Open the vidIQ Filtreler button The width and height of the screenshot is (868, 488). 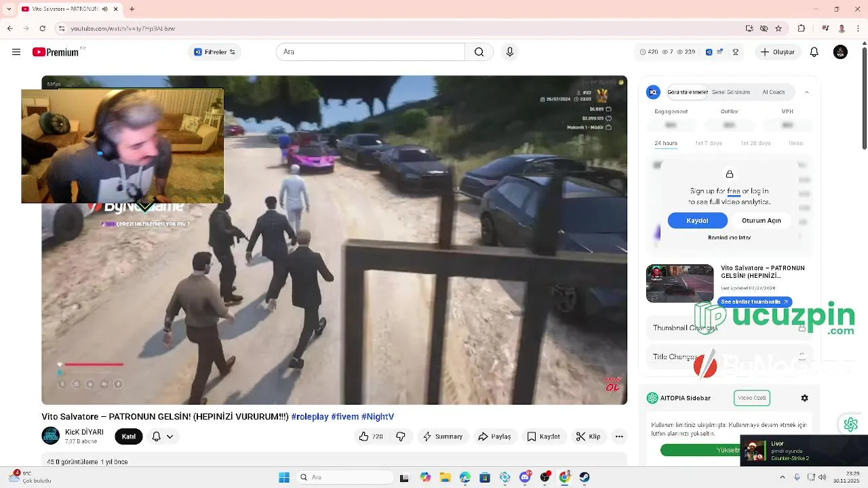[215, 52]
